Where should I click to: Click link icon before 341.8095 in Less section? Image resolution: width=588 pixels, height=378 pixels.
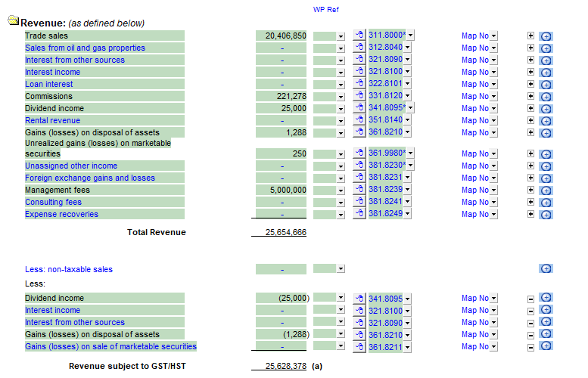click(359, 299)
